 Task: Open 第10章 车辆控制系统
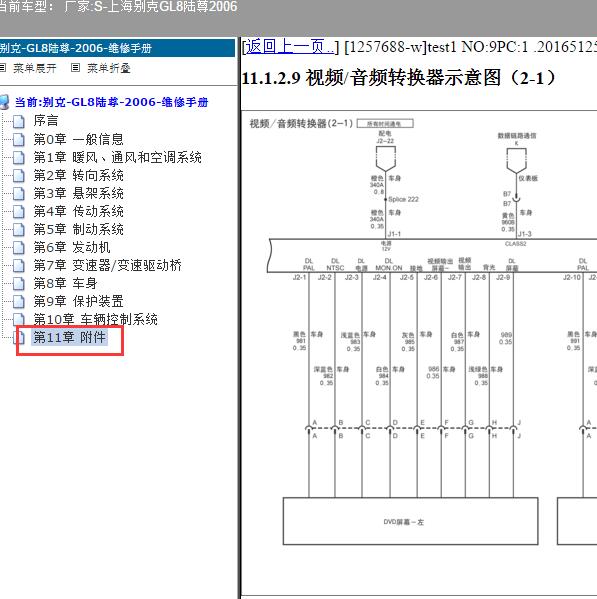tap(95, 319)
